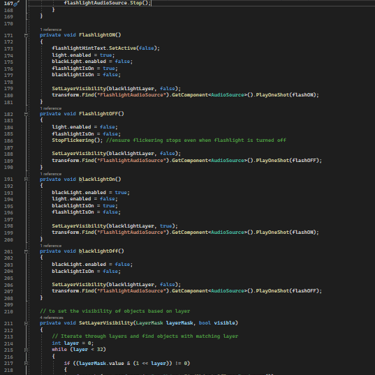Click the FlashlightON method name in its declaration
Image resolution: width=375 pixels, height=375 pixels.
[97, 35]
